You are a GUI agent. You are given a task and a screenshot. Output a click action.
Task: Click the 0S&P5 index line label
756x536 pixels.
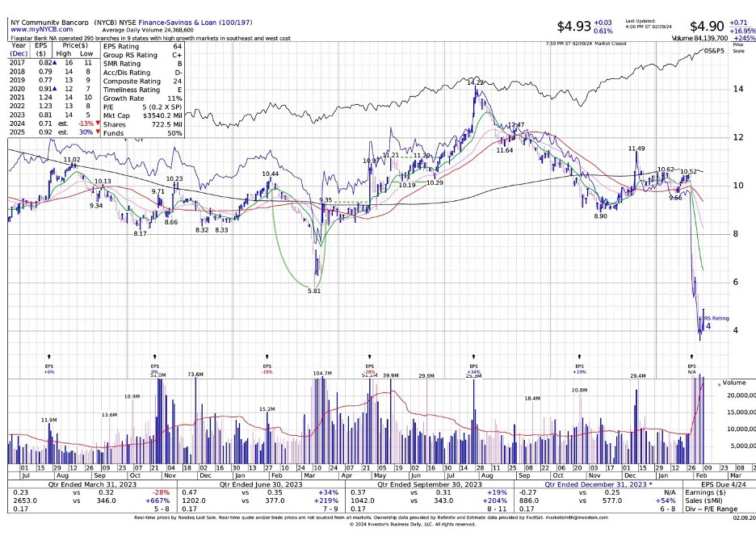[x=713, y=51]
